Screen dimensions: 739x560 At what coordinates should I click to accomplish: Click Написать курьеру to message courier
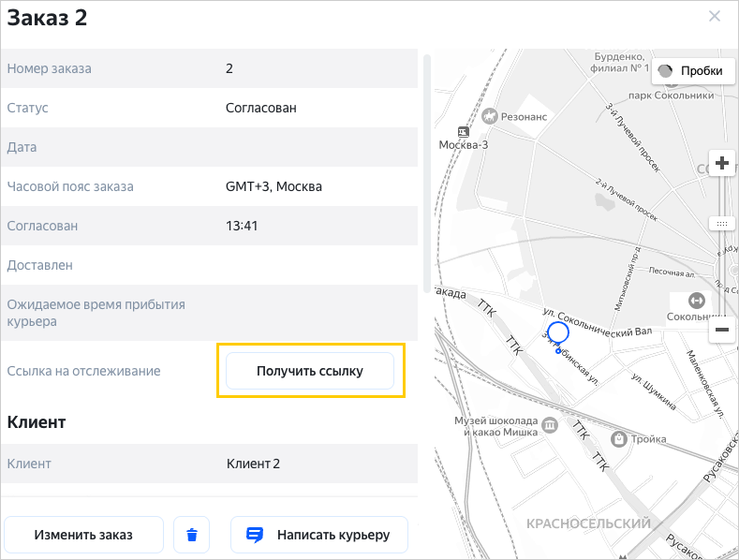click(x=318, y=536)
